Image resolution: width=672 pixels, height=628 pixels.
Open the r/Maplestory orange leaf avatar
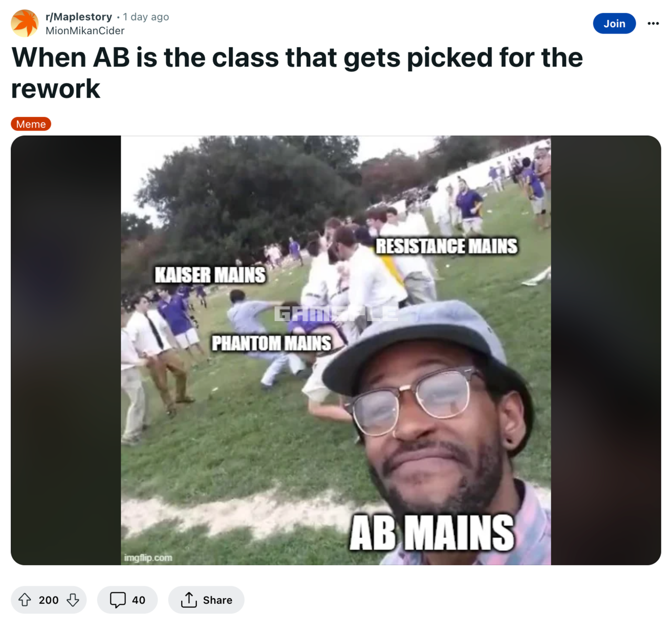tap(25, 23)
